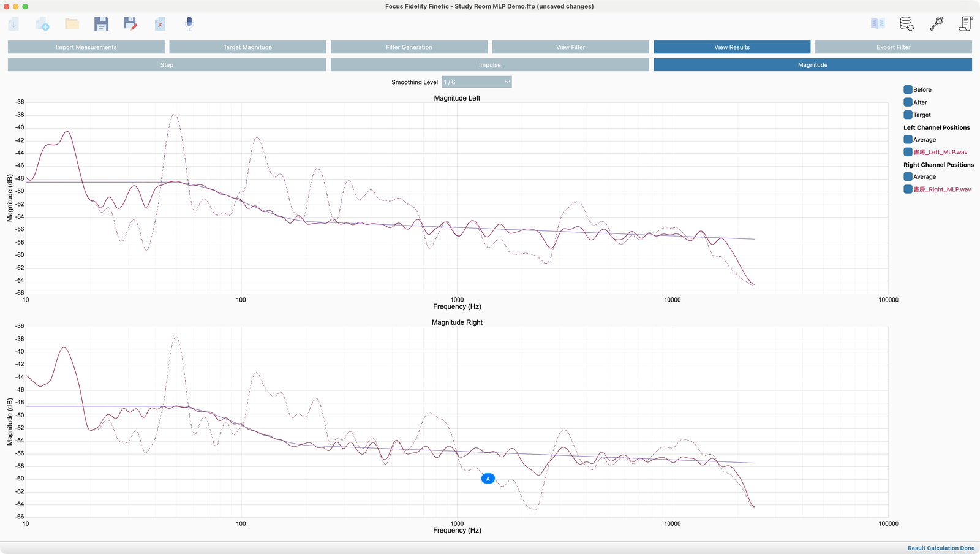Screen dimensions: 980x554
Task: Switch to the Export Filter tab
Action: (894, 47)
